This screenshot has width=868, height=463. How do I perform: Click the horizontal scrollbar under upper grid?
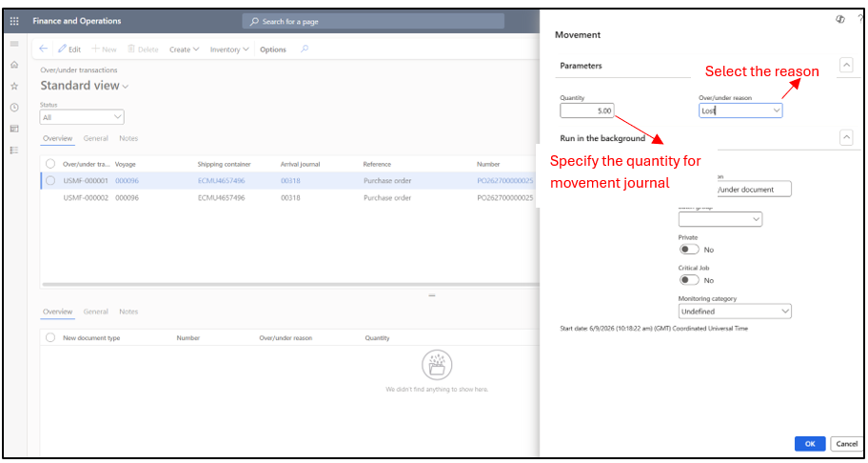pos(290,285)
